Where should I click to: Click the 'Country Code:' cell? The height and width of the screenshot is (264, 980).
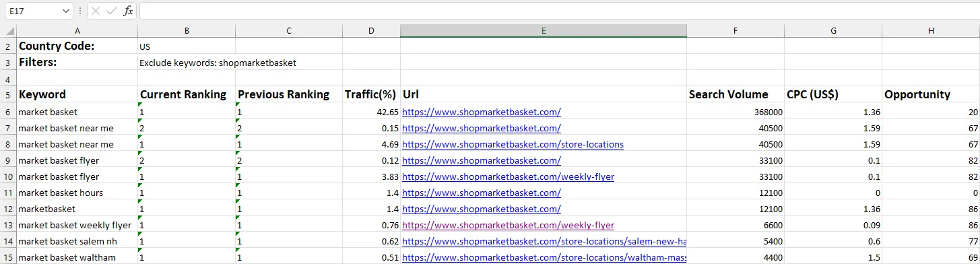point(77,46)
